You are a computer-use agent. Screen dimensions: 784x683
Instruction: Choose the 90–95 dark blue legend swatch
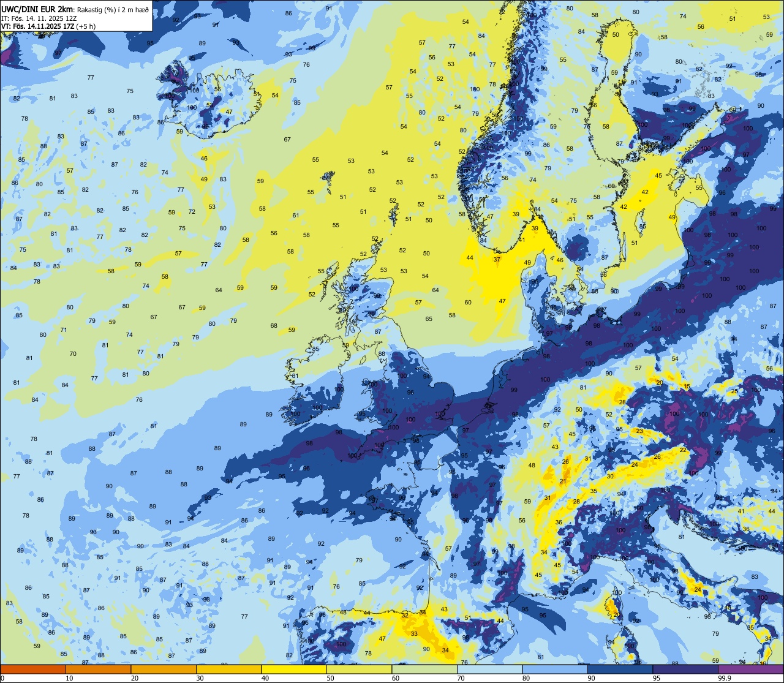(x=620, y=669)
